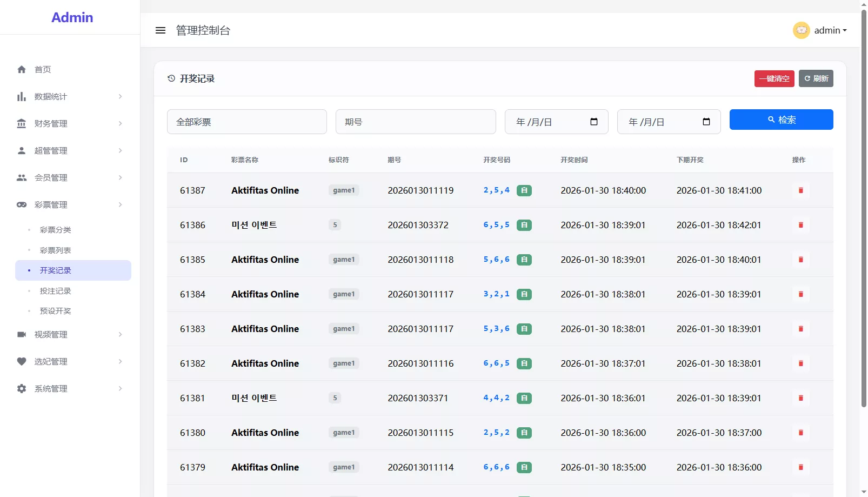Viewport: 868px width, 497px height.
Task: Click trash icon for record 61381
Action: pos(800,398)
